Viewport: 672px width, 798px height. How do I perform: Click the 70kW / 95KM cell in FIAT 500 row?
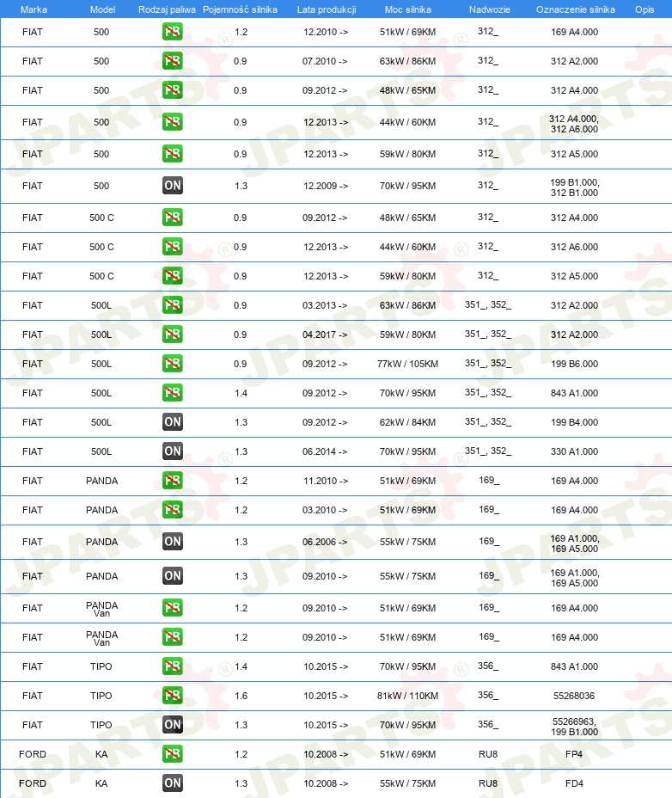pos(407,186)
